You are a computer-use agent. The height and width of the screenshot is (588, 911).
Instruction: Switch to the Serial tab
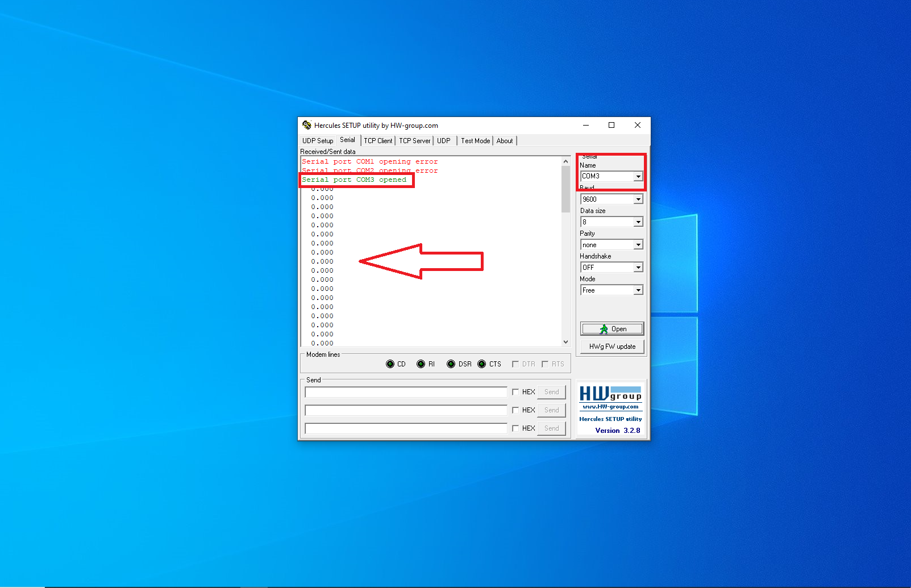(x=348, y=140)
